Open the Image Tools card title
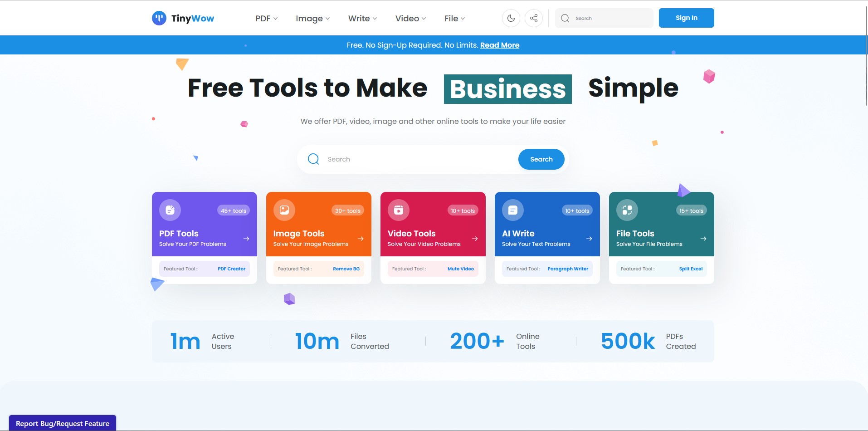Screen dimensions: 868x431 pos(299,233)
